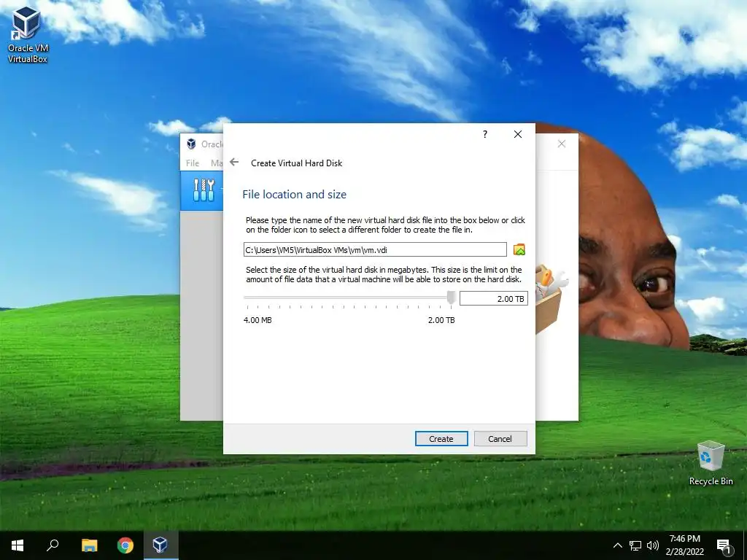Click the Tools icon in VirtualBox Manager

[x=204, y=190]
